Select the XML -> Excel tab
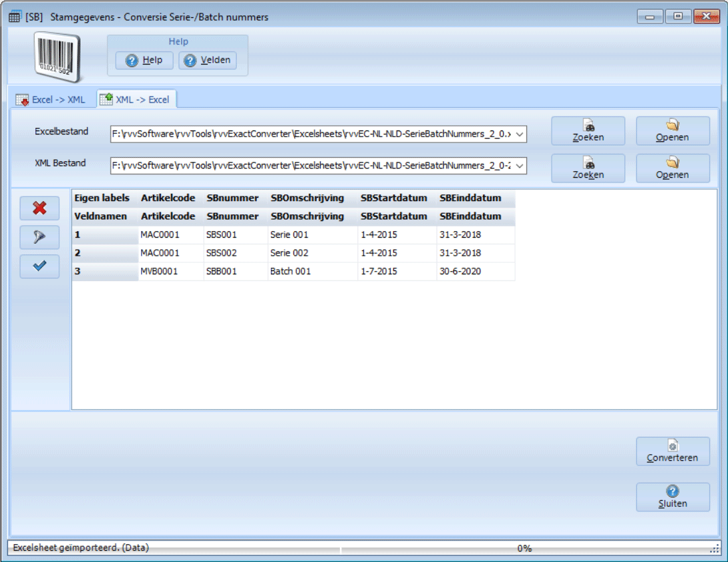 tap(136, 99)
